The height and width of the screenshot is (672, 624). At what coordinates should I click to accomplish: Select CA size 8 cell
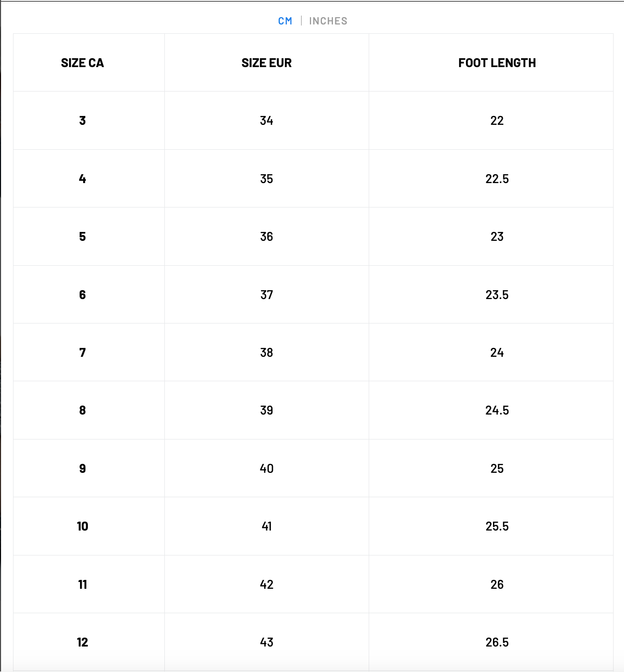82,410
